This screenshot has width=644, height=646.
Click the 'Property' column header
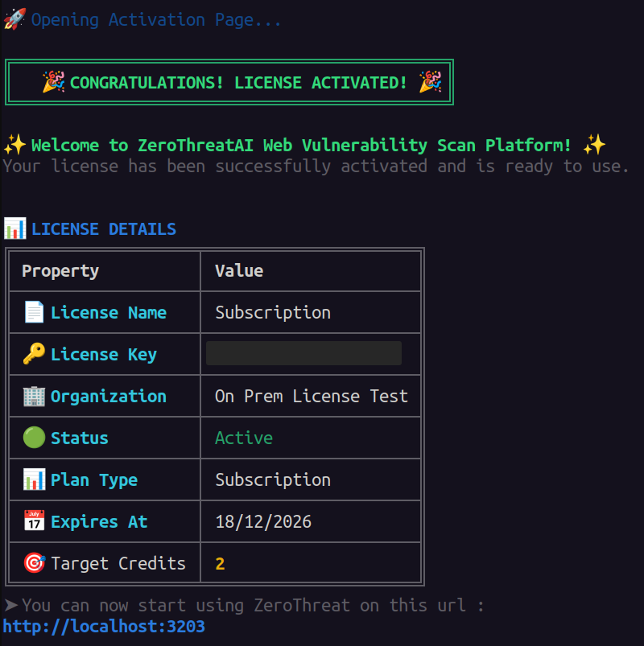coord(60,271)
